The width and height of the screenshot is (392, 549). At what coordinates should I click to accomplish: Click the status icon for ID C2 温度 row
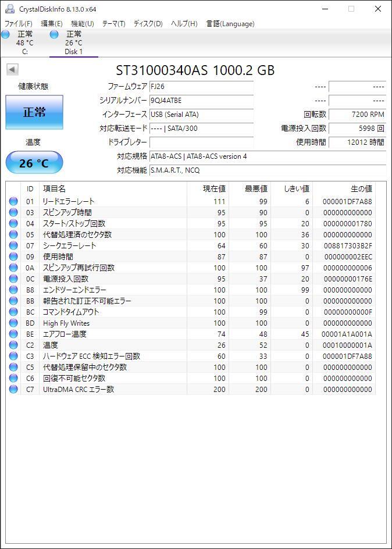tap(13, 345)
